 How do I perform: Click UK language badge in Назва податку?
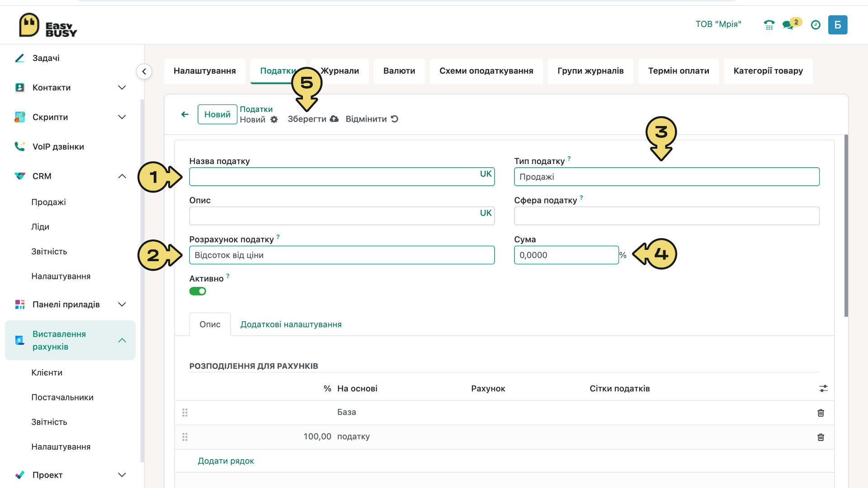(x=486, y=174)
